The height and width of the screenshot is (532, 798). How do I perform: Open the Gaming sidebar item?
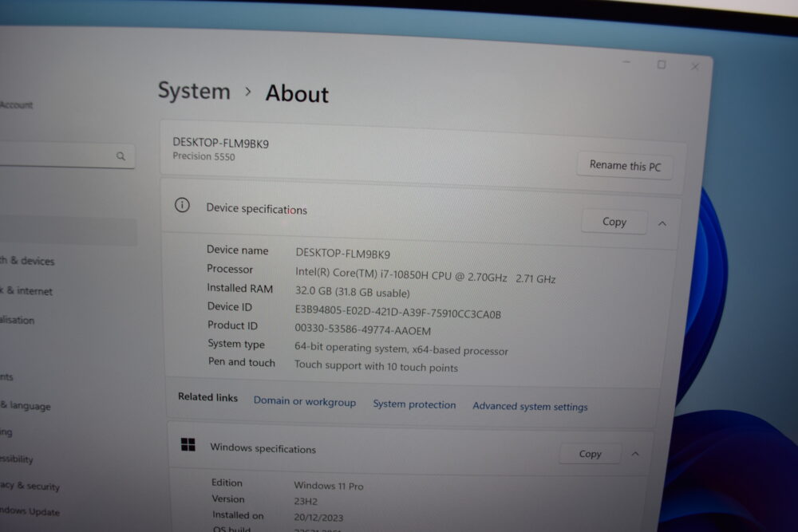click(6, 432)
